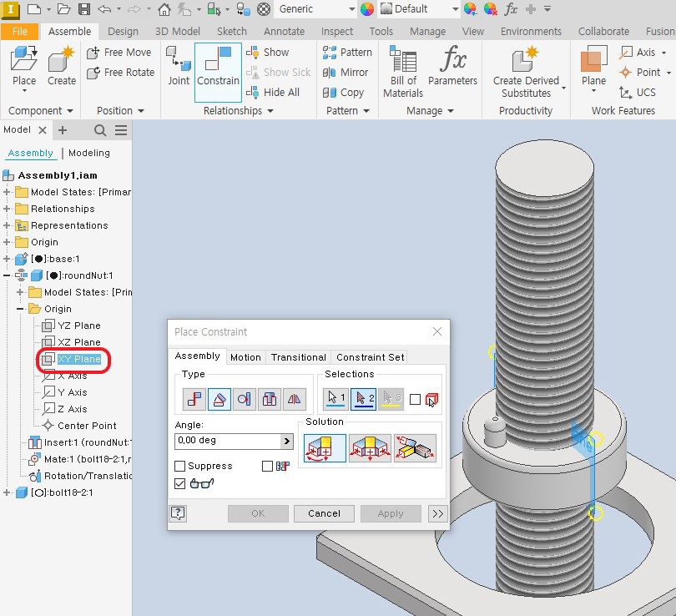Screen dimensions: 676x616
Task: Open Bill of Materials
Action: pyautogui.click(x=403, y=72)
